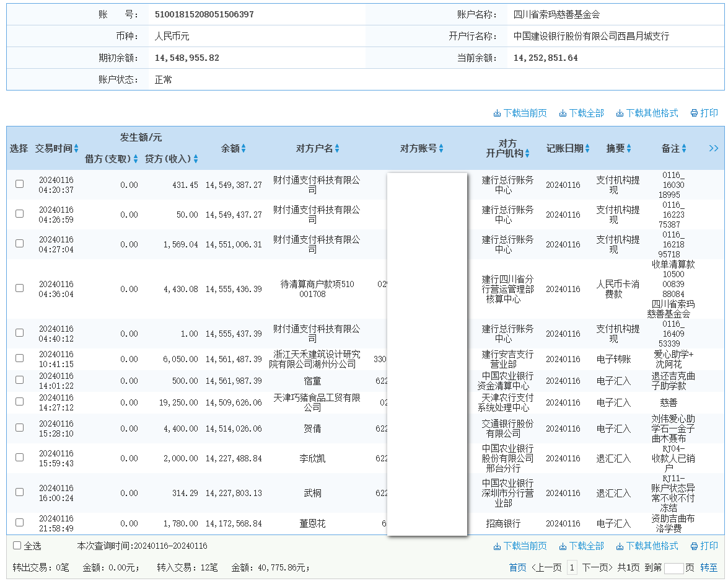Check the 16:00:24 transaction row
728x581 pixels.
coord(19,492)
